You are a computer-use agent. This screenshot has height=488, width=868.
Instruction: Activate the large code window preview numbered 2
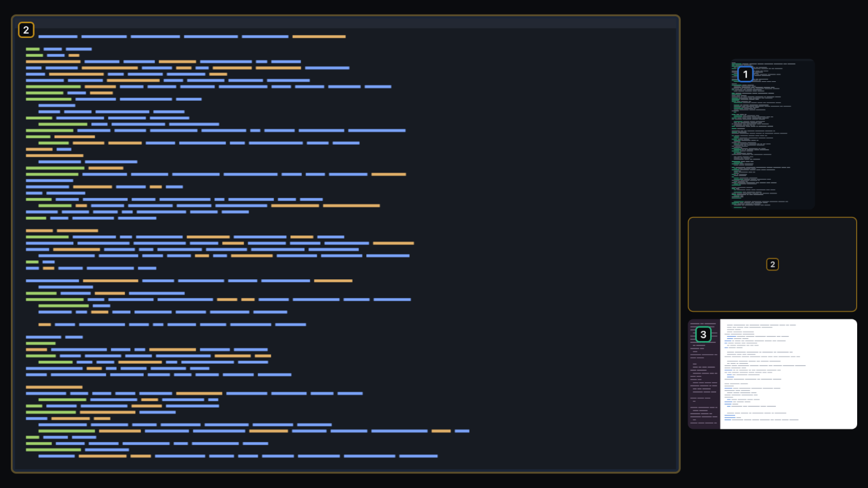[346, 244]
